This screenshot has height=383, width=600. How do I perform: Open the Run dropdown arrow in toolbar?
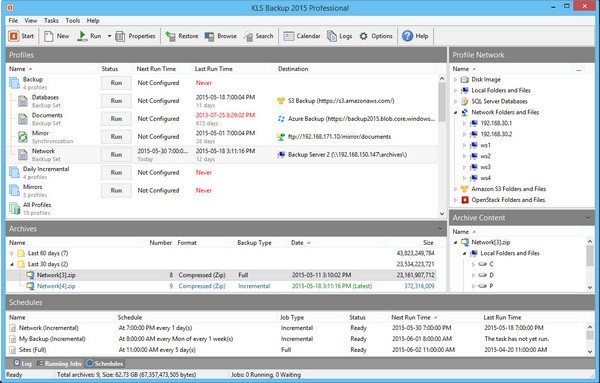point(109,36)
